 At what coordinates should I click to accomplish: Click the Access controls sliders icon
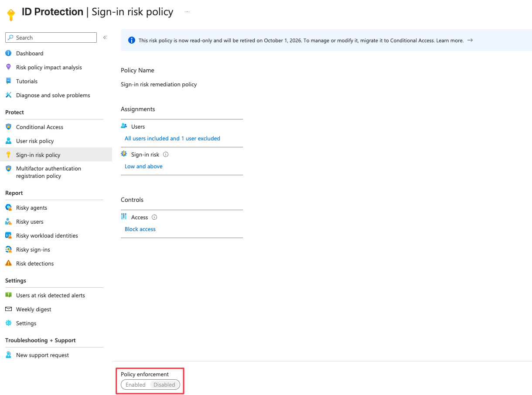pyautogui.click(x=124, y=217)
